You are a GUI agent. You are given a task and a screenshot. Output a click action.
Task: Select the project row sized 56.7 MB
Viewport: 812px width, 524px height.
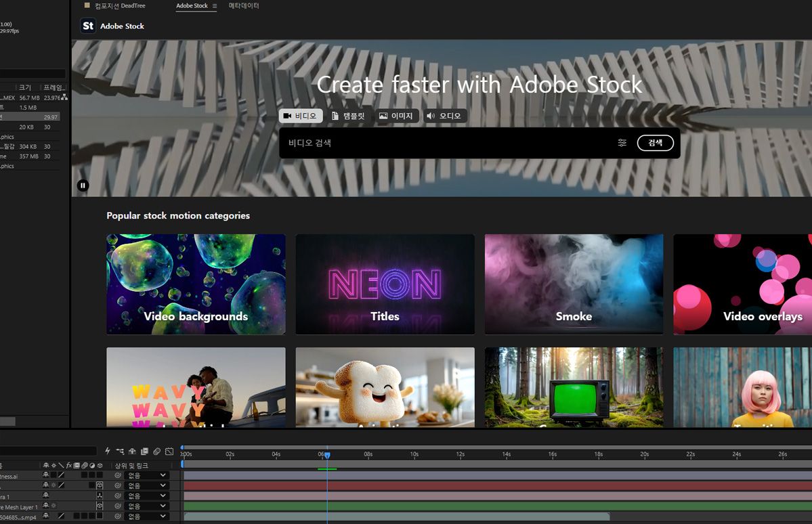click(30, 97)
